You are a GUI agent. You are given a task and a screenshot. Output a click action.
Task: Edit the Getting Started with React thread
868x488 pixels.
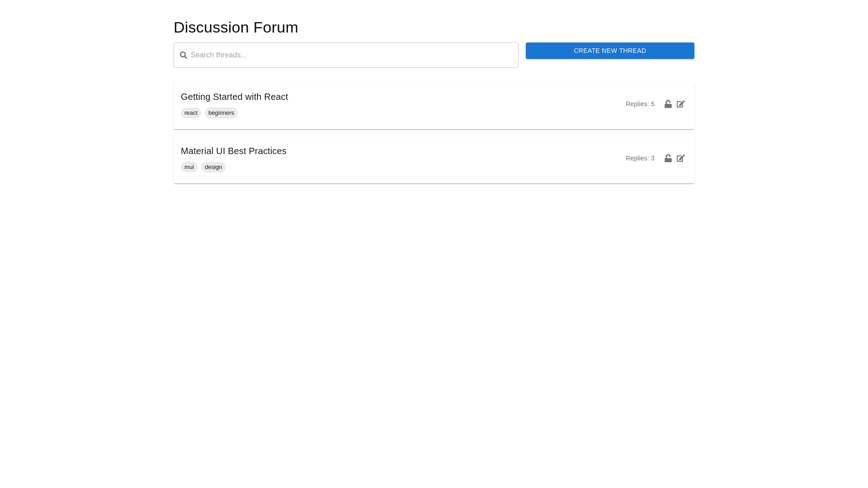point(681,104)
